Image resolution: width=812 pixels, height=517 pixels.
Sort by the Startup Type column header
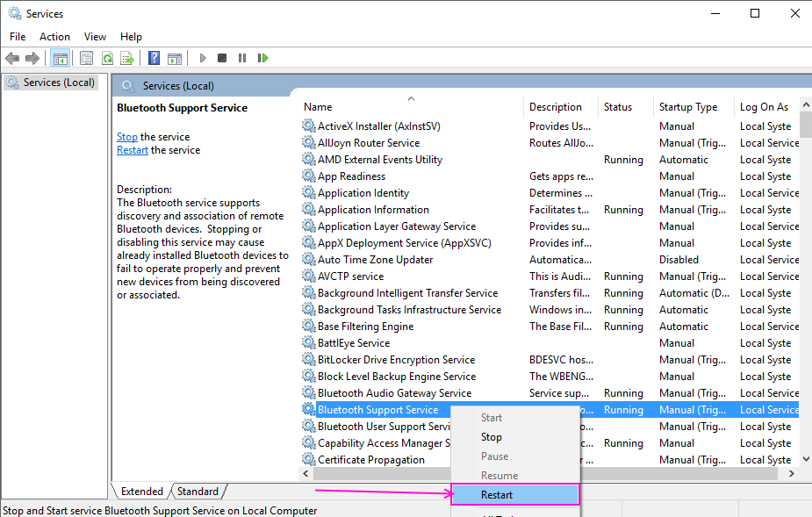pyautogui.click(x=693, y=107)
